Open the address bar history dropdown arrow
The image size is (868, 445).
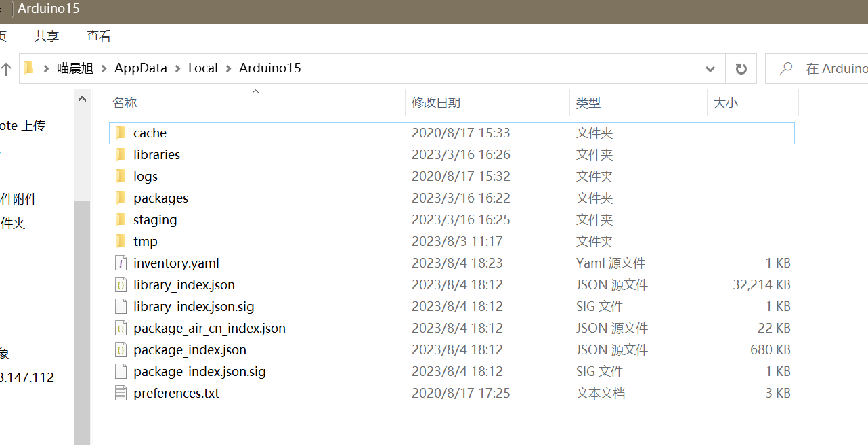[710, 68]
